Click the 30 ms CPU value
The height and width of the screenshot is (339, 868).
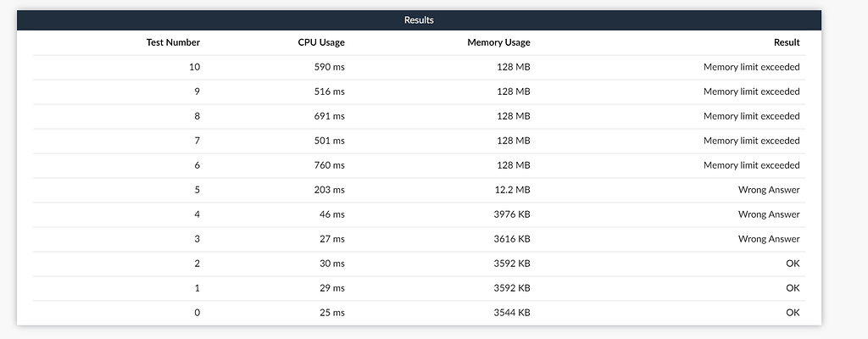332,263
